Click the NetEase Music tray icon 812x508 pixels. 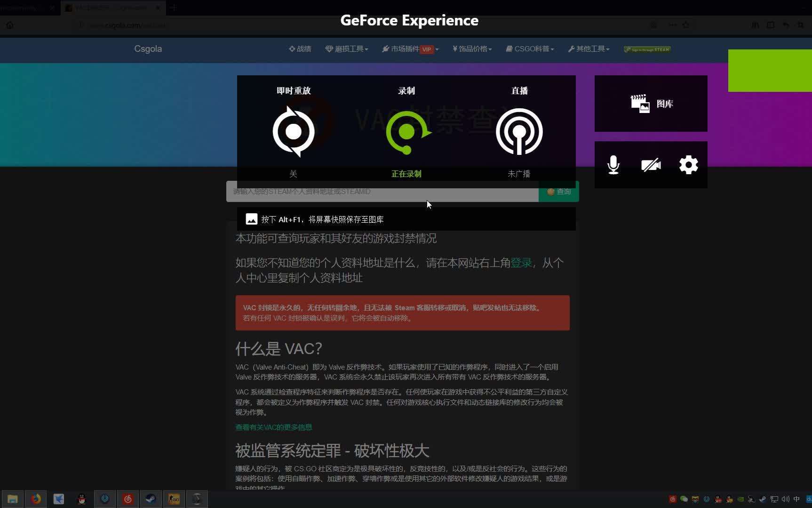(673, 499)
